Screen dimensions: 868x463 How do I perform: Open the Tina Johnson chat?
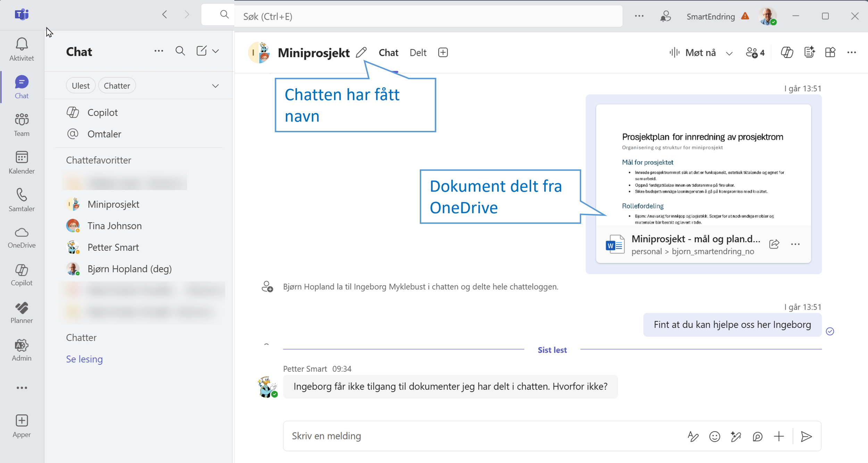[x=115, y=226]
